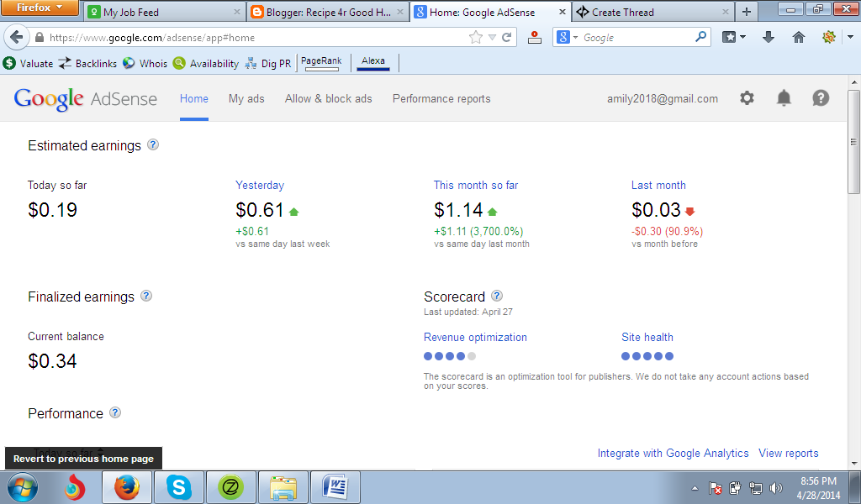Open the Skype taskbar icon
Image resolution: width=861 pixels, height=504 pixels.
tap(177, 486)
